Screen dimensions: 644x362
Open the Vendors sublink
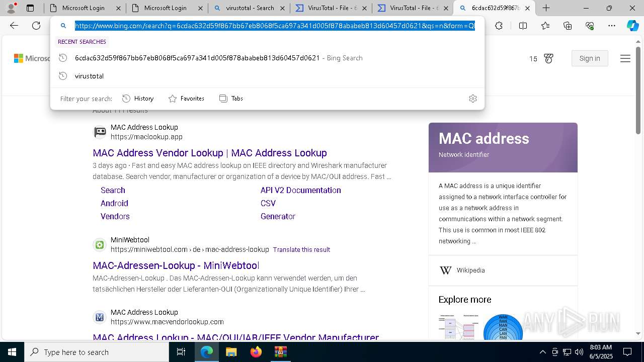[115, 216]
